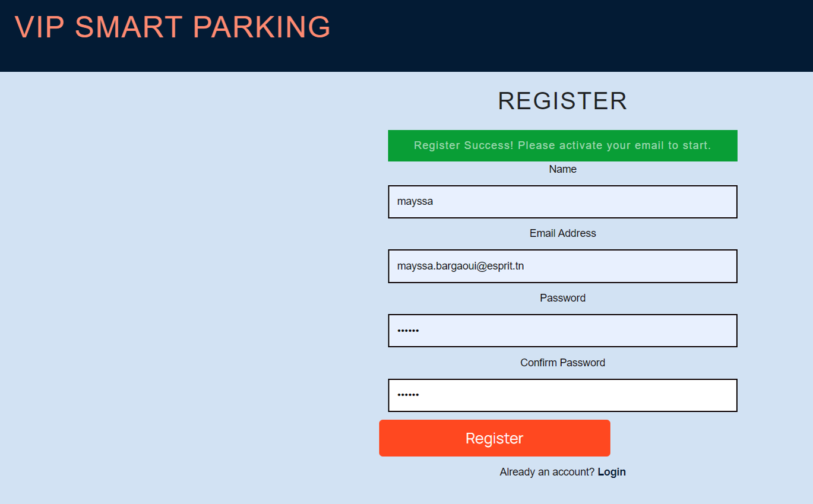Navigate to Login from the bottom link
The image size is (813, 504).
tap(611, 471)
